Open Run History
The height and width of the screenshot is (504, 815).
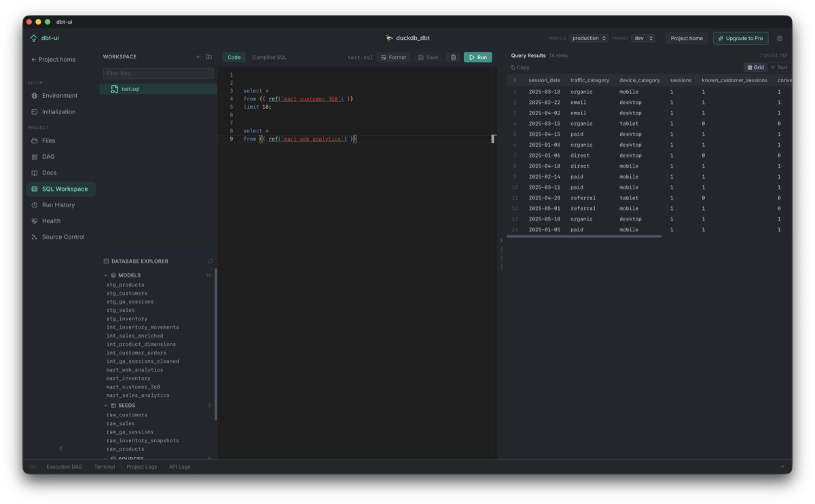click(x=60, y=204)
